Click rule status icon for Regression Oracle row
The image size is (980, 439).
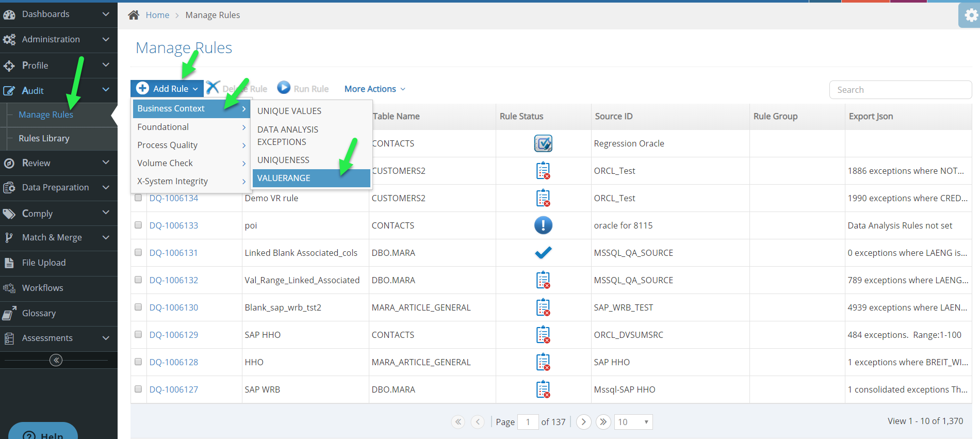[x=543, y=143]
